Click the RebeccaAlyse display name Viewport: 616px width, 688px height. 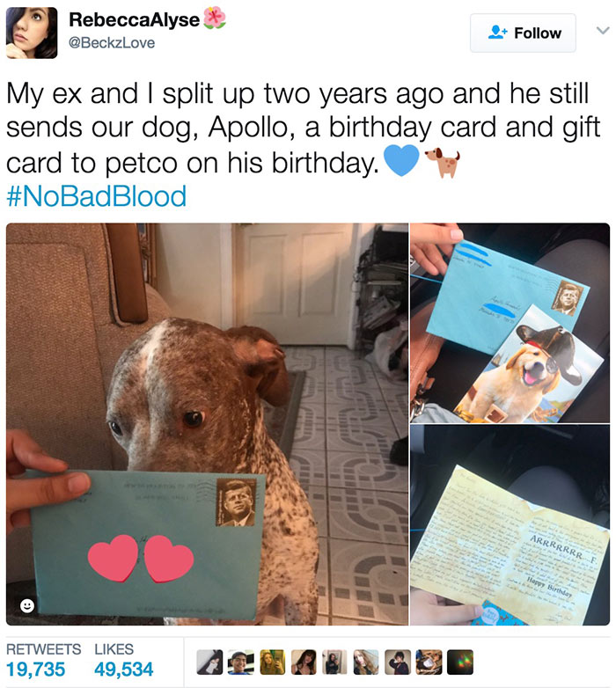(135, 19)
